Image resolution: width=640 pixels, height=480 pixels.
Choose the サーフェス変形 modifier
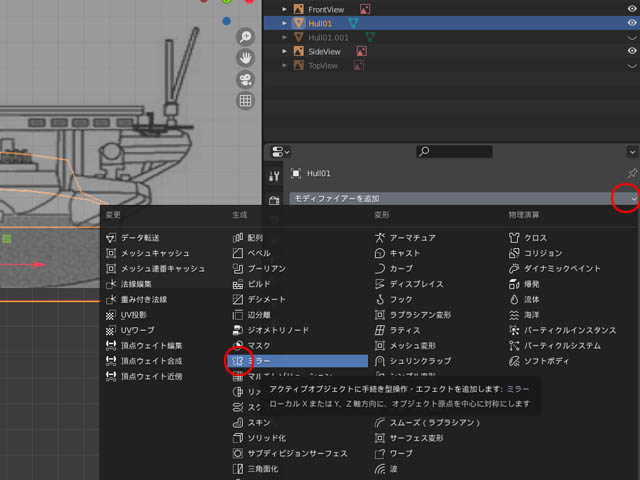409,438
